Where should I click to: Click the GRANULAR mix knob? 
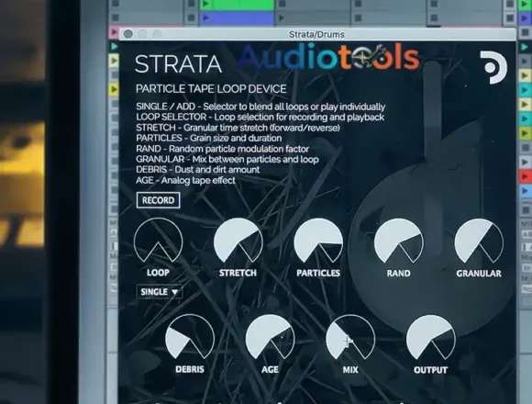(x=479, y=241)
